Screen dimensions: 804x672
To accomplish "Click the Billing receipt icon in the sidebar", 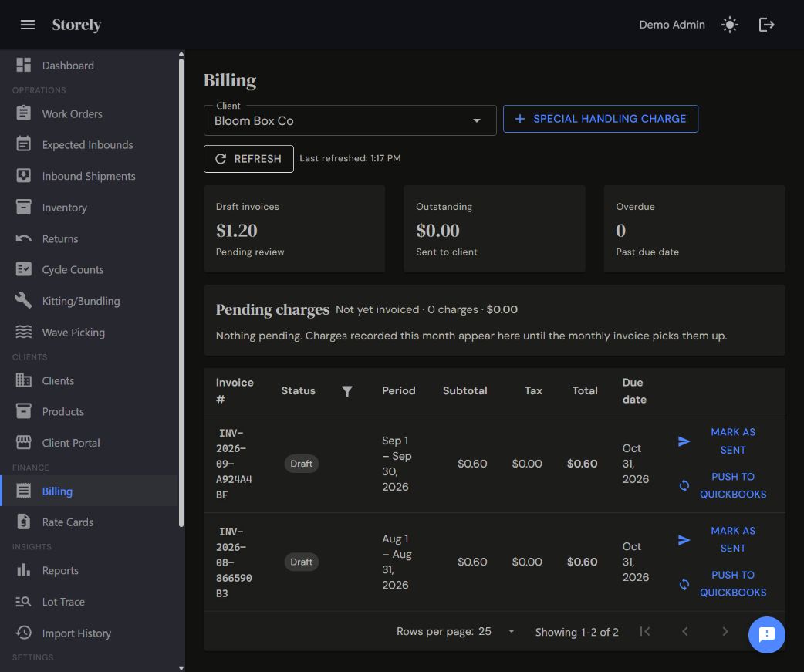I will coord(24,491).
